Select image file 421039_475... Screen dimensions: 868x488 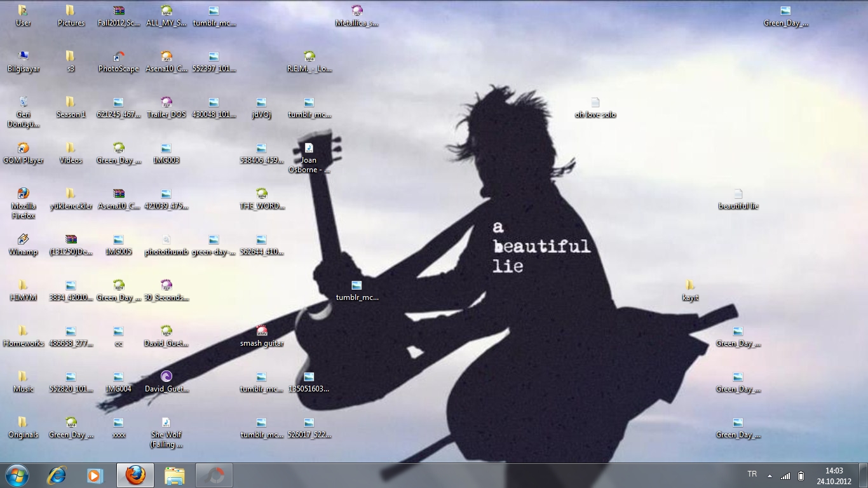click(x=166, y=199)
